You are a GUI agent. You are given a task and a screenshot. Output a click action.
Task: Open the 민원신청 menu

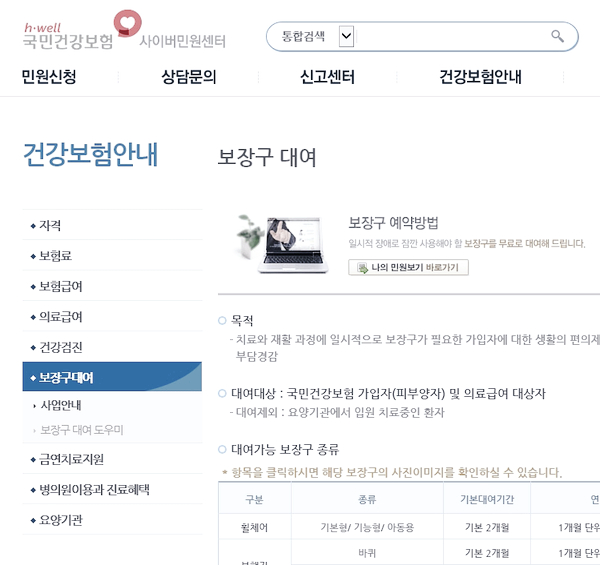point(49,77)
